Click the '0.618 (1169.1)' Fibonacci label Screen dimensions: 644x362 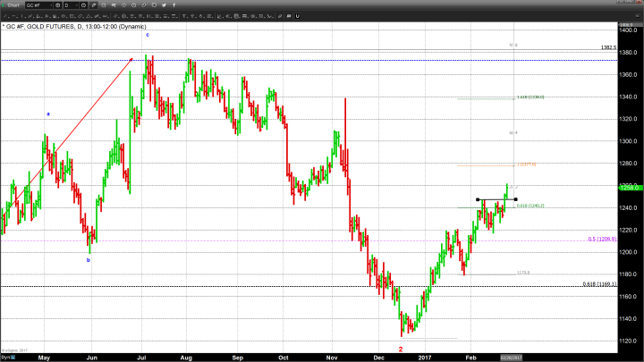[599, 284]
